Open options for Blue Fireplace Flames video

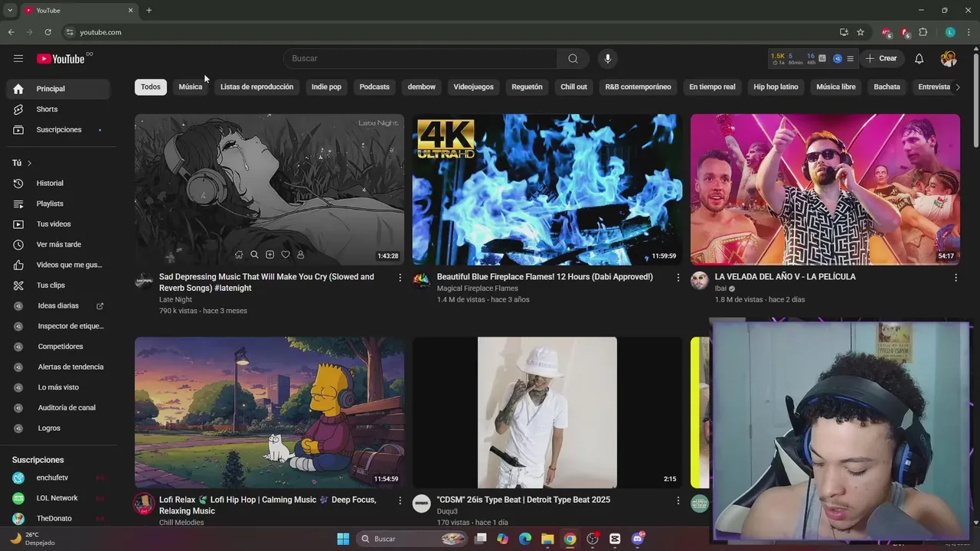point(678,278)
